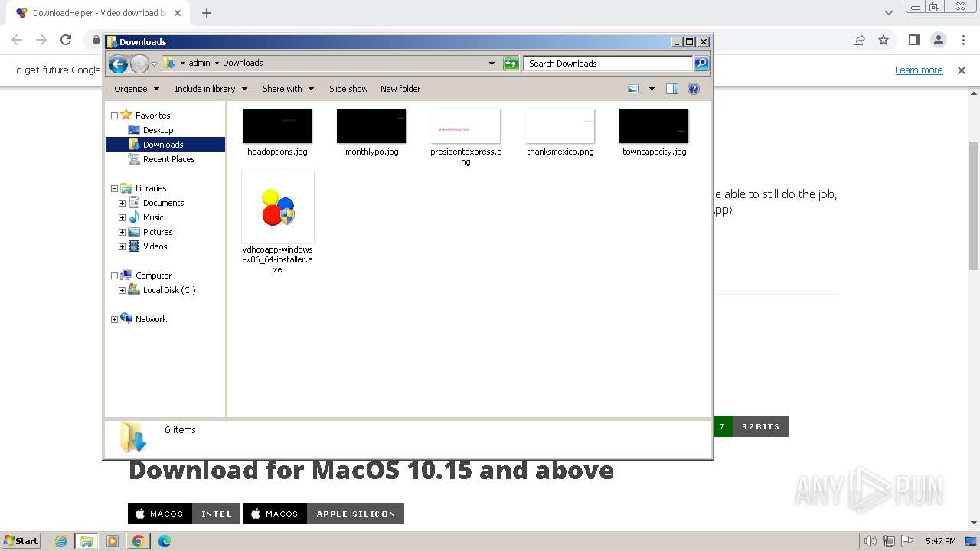Download for MacOS Apple Silicon
Viewport: 980px width, 551px height.
[x=323, y=514]
